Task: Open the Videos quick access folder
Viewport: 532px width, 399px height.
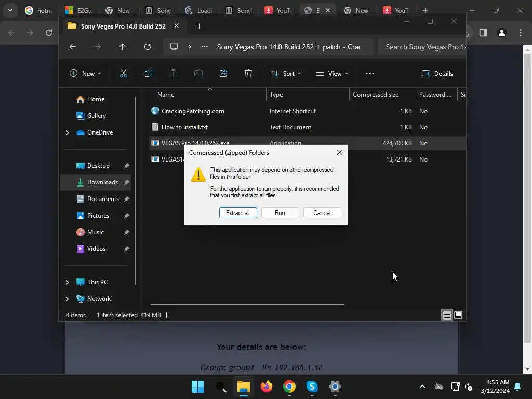Action: (96, 249)
